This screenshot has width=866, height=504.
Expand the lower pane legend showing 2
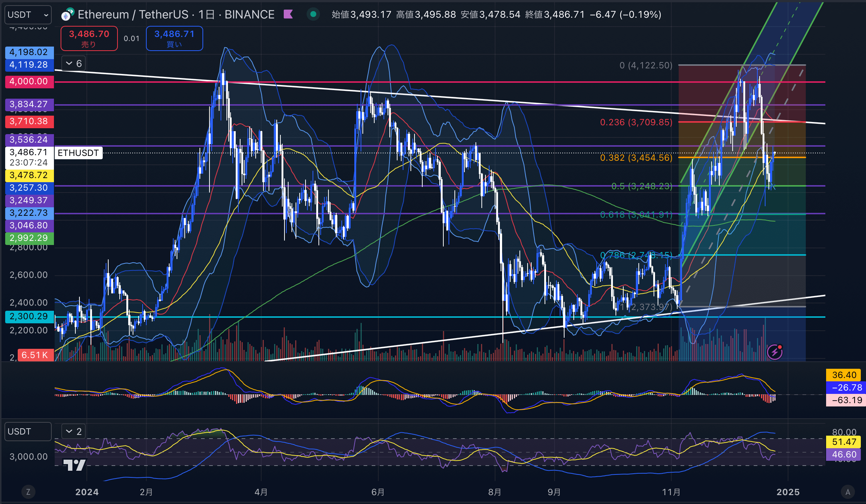pos(74,431)
